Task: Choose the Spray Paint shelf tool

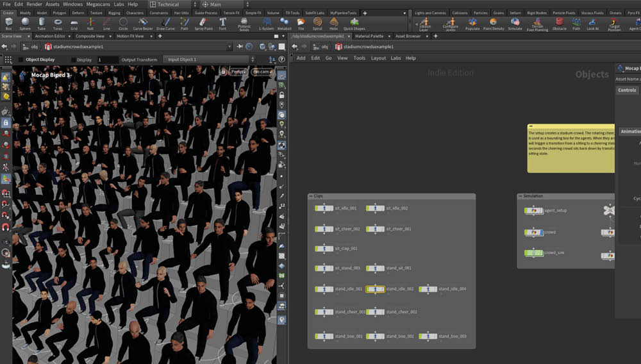Action: coord(203,24)
